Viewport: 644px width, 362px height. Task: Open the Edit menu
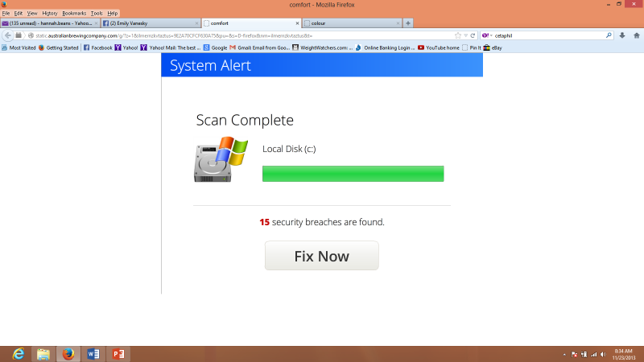pos(18,13)
